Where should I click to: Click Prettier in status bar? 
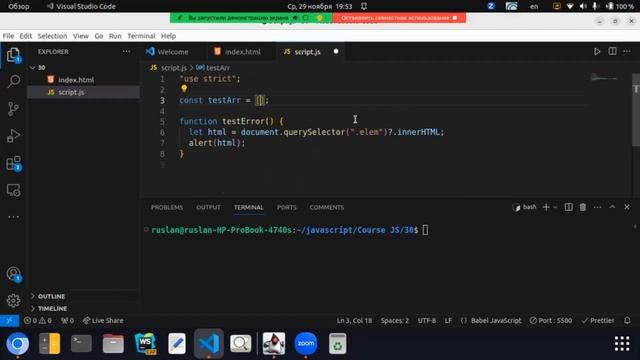tap(598, 320)
